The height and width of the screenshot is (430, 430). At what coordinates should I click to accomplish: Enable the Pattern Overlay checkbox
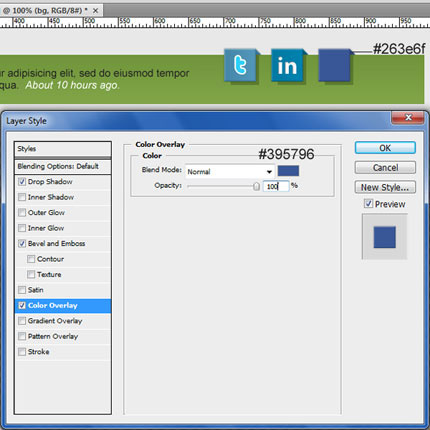[22, 336]
